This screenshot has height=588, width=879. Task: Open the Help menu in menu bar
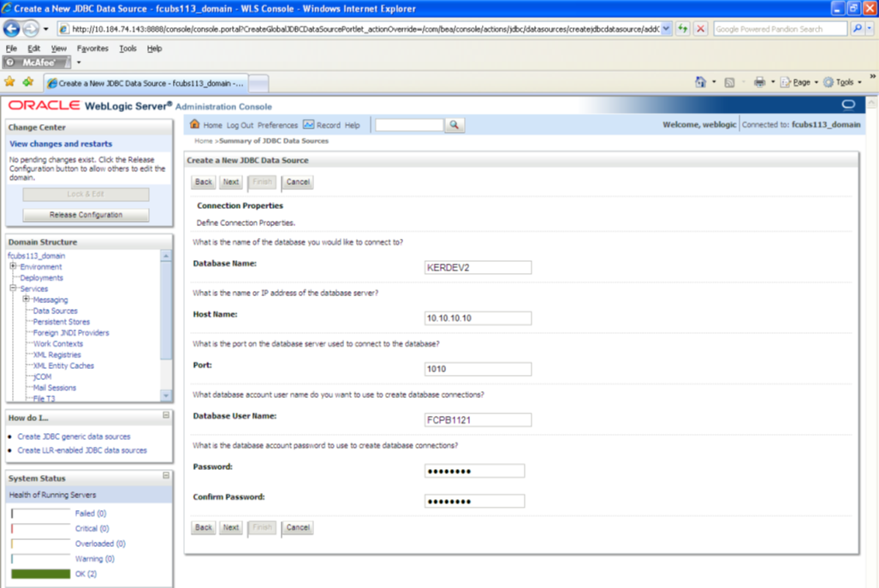click(154, 48)
